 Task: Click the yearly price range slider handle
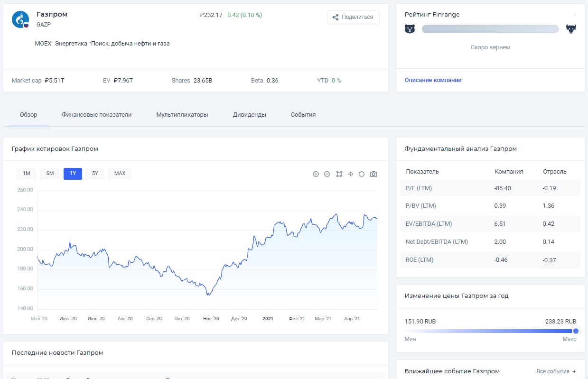point(576,331)
